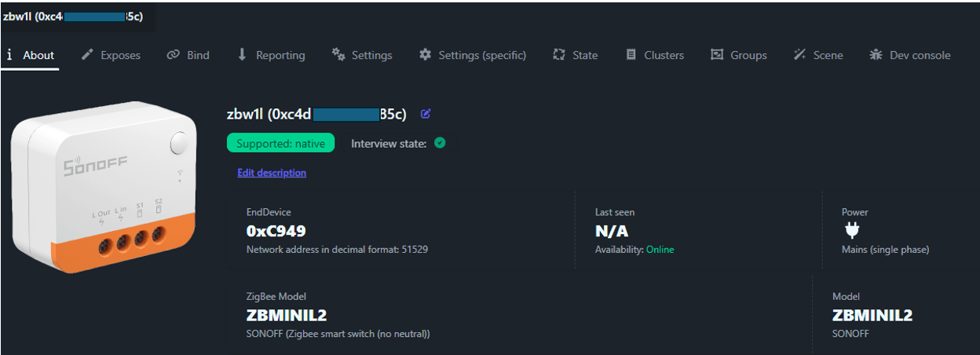The height and width of the screenshot is (355, 980).
Task: Click the link icon for Bind
Action: tap(174, 55)
